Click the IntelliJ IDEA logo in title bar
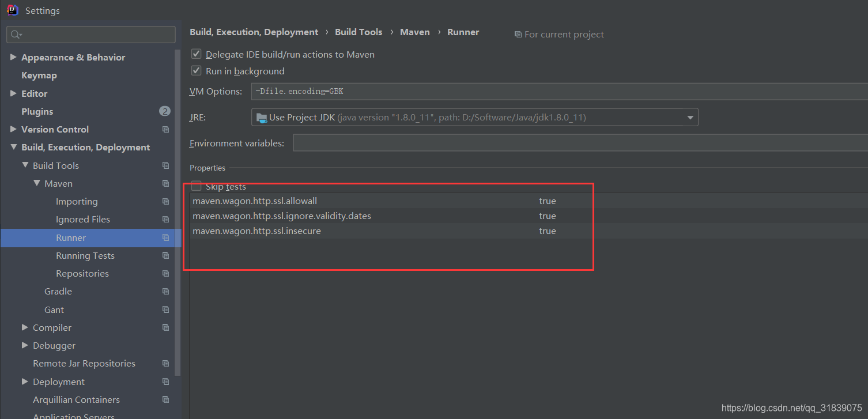Viewport: 868px width, 419px height. click(x=12, y=10)
